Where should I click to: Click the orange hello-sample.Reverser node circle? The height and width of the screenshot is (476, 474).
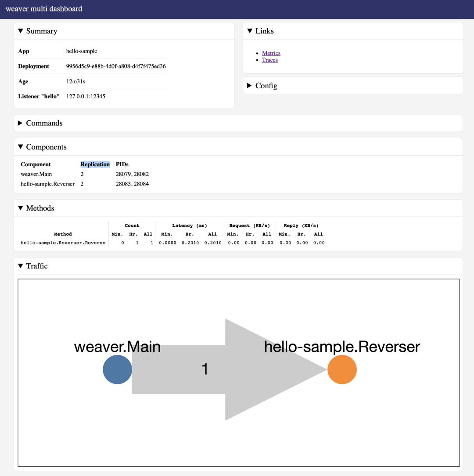click(342, 369)
